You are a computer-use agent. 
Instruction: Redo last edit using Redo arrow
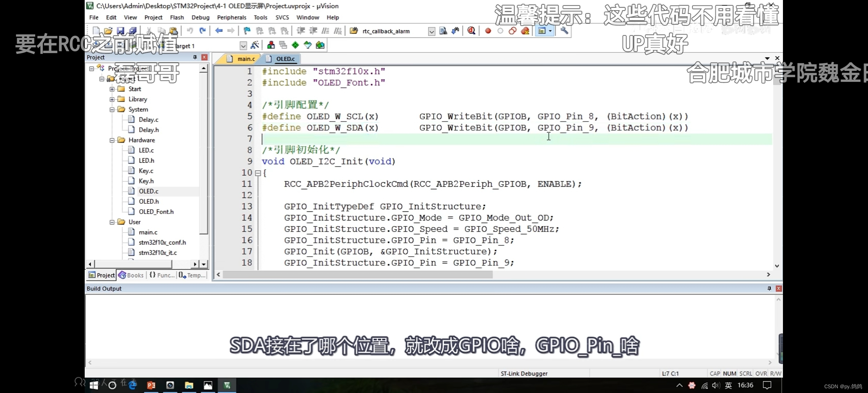[x=203, y=31]
